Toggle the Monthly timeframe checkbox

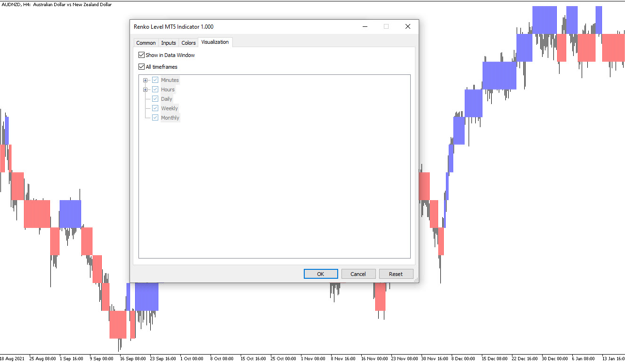click(155, 118)
